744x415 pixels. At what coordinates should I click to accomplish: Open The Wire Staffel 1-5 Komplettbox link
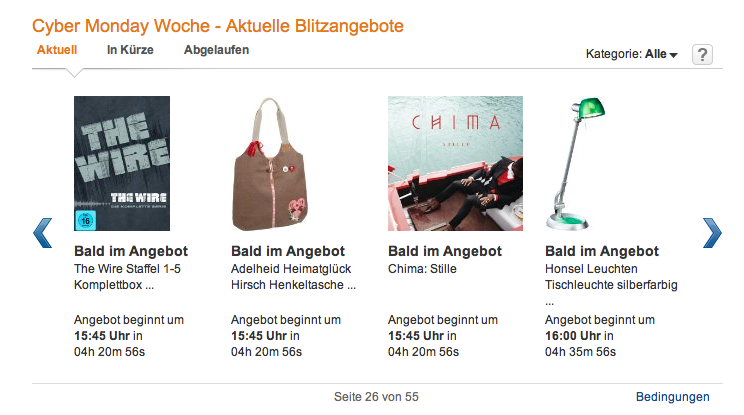pyautogui.click(x=127, y=277)
